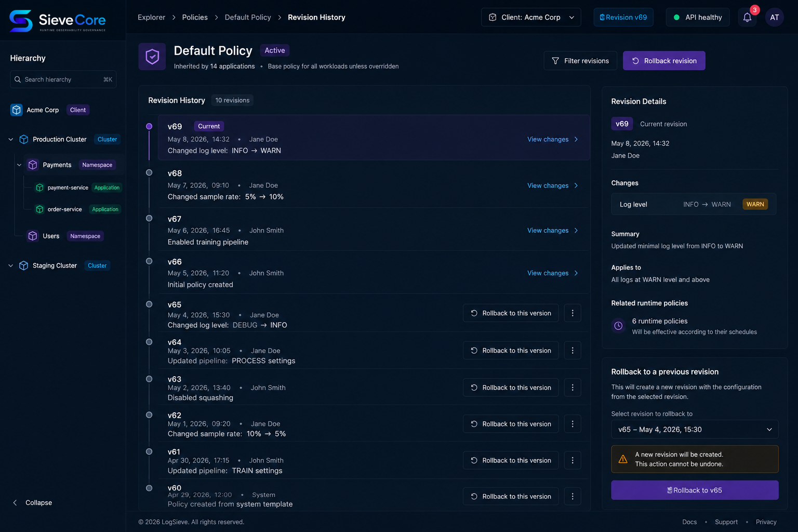This screenshot has height=532, width=798.
Task: Open the Client: Acme Corp dropdown
Action: 531,17
